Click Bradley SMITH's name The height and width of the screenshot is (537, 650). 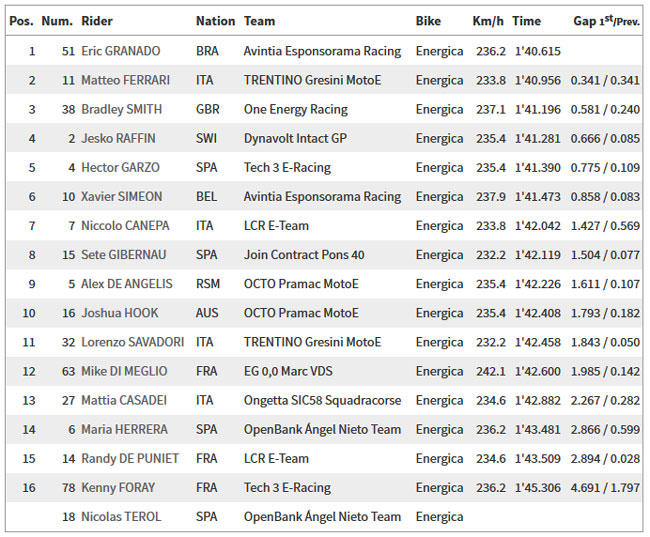121,109
